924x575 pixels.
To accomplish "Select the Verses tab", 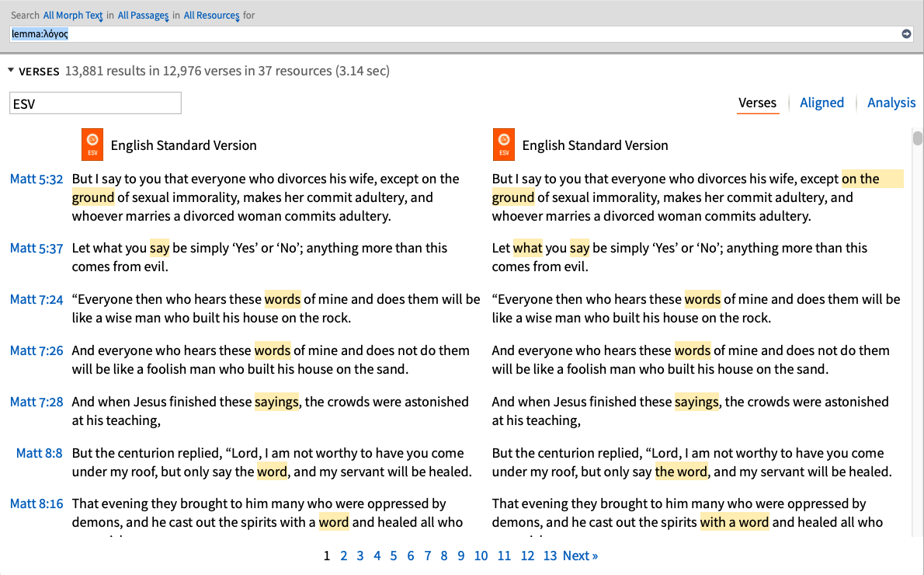I will coord(757,102).
